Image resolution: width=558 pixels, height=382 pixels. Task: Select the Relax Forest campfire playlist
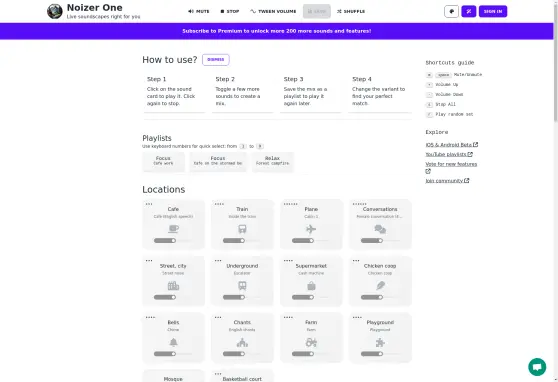[x=273, y=162]
